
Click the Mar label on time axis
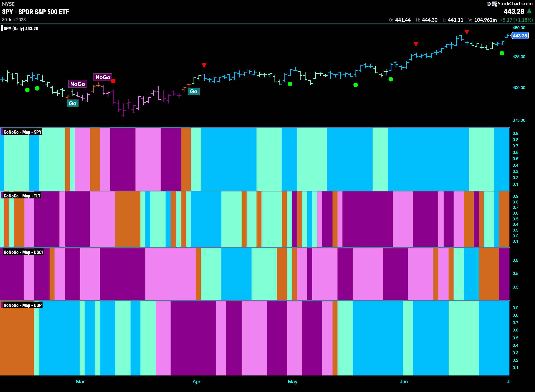tap(80, 381)
